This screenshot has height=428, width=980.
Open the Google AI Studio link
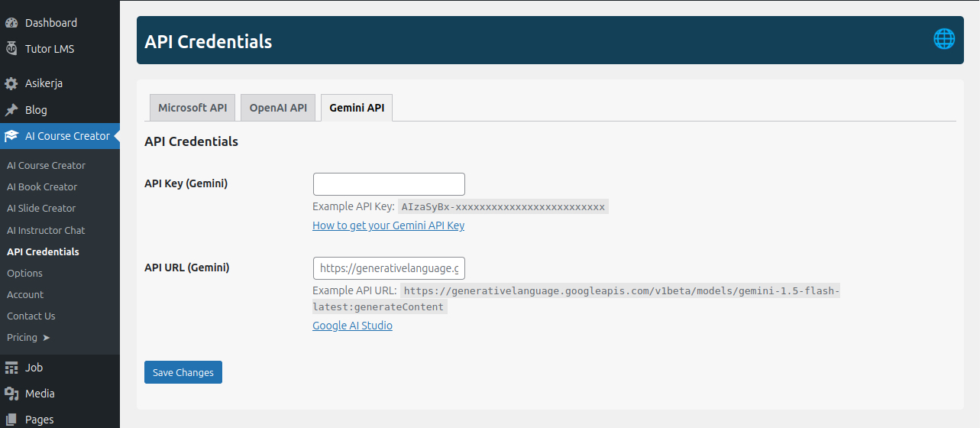click(x=352, y=326)
